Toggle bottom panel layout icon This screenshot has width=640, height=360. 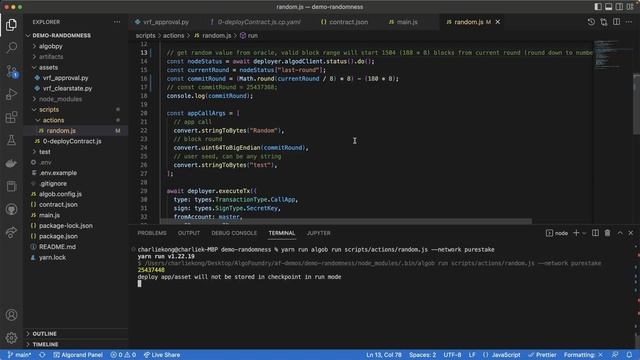coord(609,7)
